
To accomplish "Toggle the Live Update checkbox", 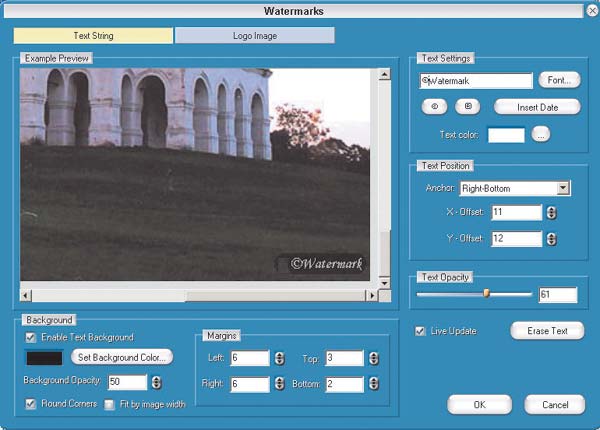I will tap(420, 331).
